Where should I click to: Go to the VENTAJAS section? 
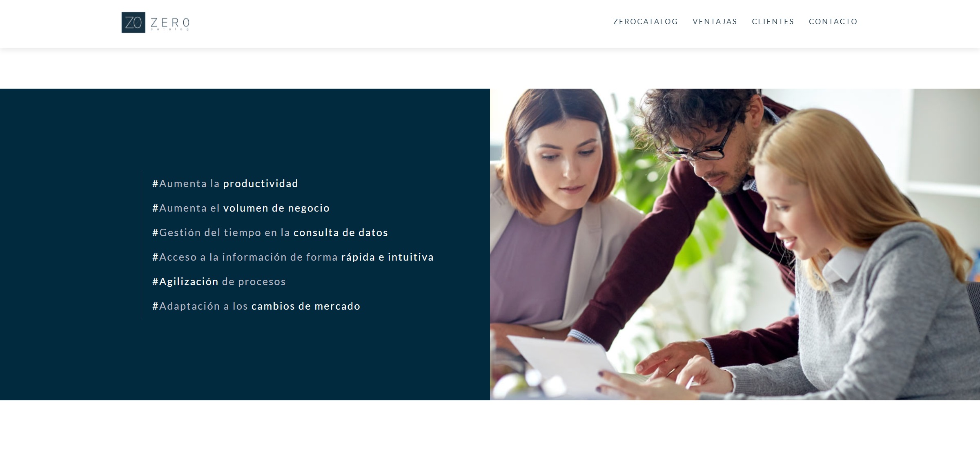[715, 22]
